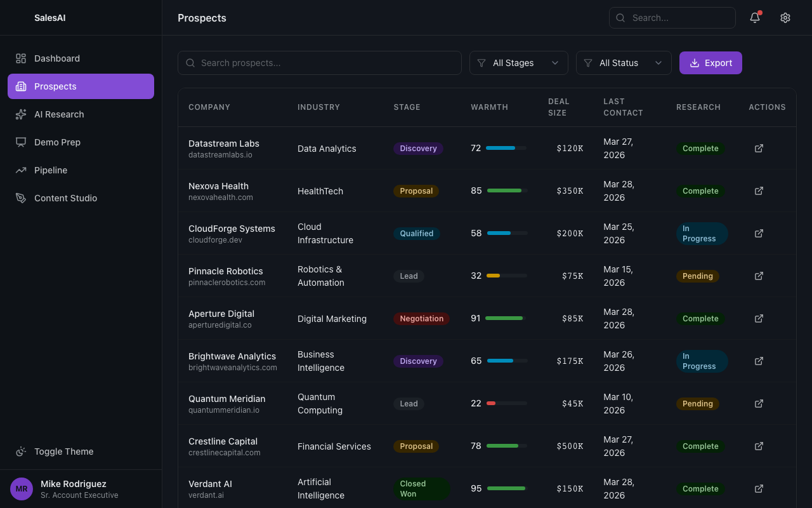Viewport: 812px width, 508px height.
Task: Expand the All Stages dropdown
Action: [518, 63]
